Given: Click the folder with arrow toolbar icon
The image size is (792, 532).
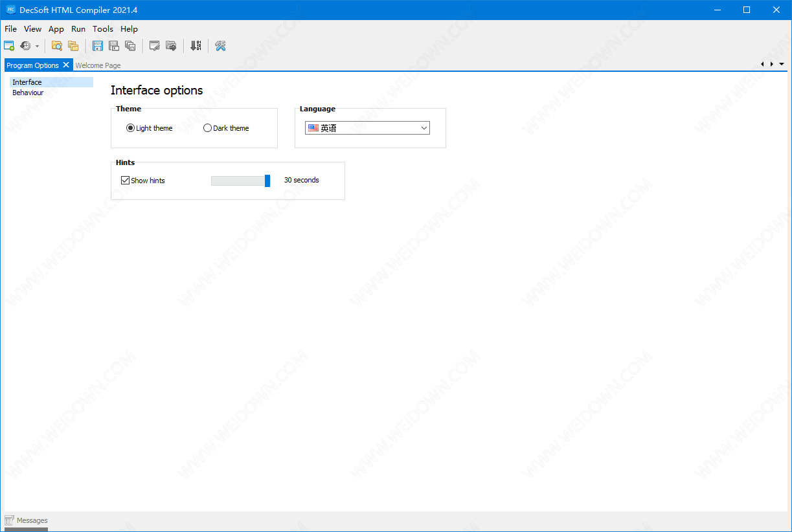Looking at the screenshot, I should coord(171,46).
